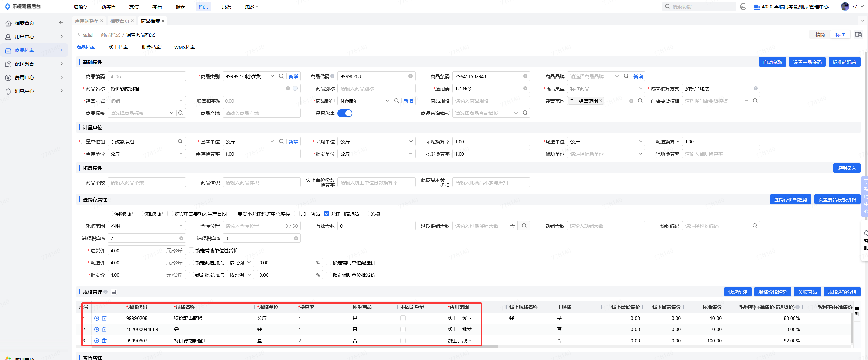Clear the 商品代码 field value
The height and width of the screenshot is (360, 868).
(411, 76)
